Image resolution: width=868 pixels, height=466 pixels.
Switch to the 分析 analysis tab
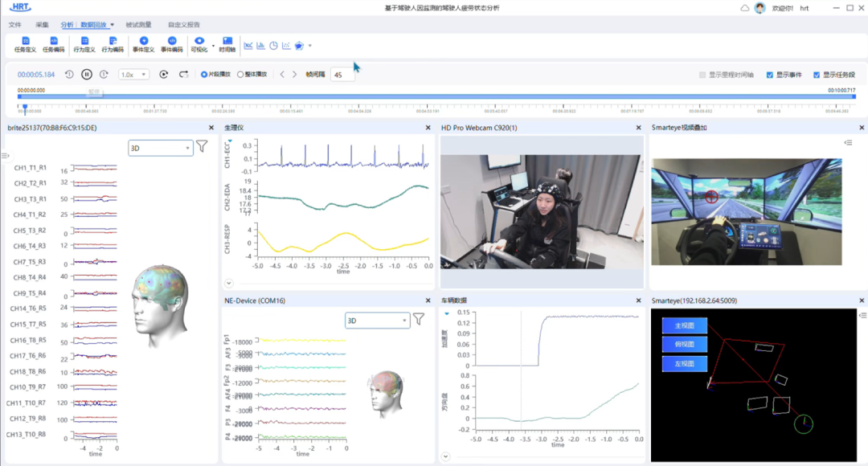[67, 25]
